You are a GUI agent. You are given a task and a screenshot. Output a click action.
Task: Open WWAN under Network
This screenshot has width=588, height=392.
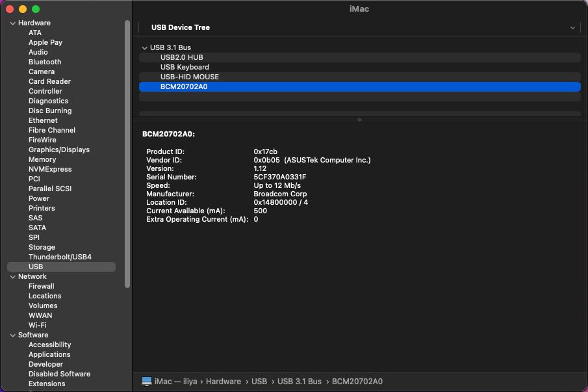point(40,315)
